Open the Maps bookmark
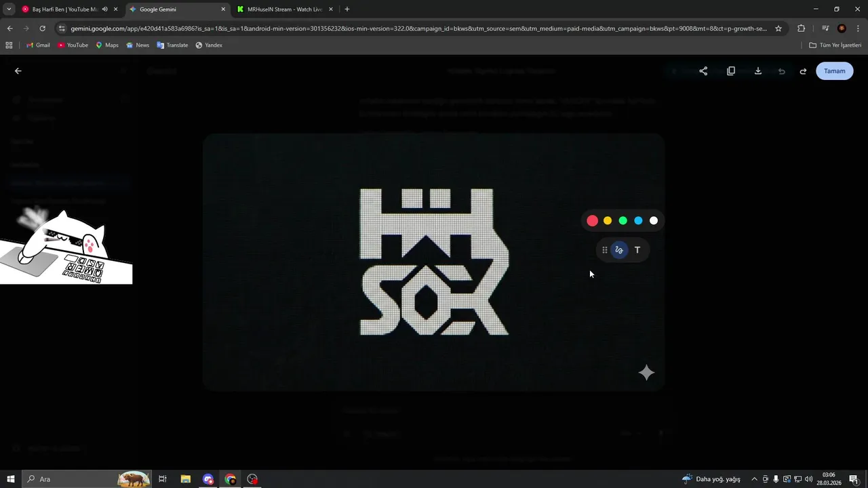This screenshot has width=868, height=488. [107, 45]
